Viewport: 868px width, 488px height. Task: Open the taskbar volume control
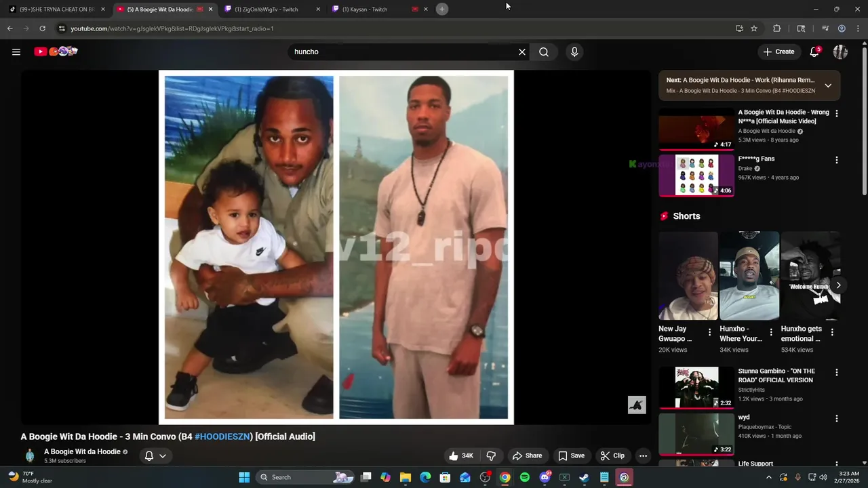823,477
